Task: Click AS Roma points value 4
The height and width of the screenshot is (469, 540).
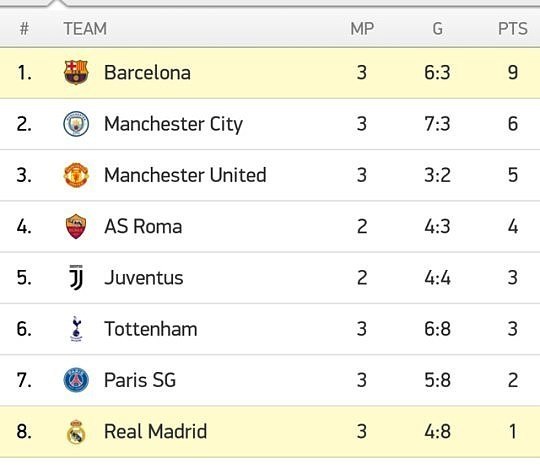Action: (513, 227)
